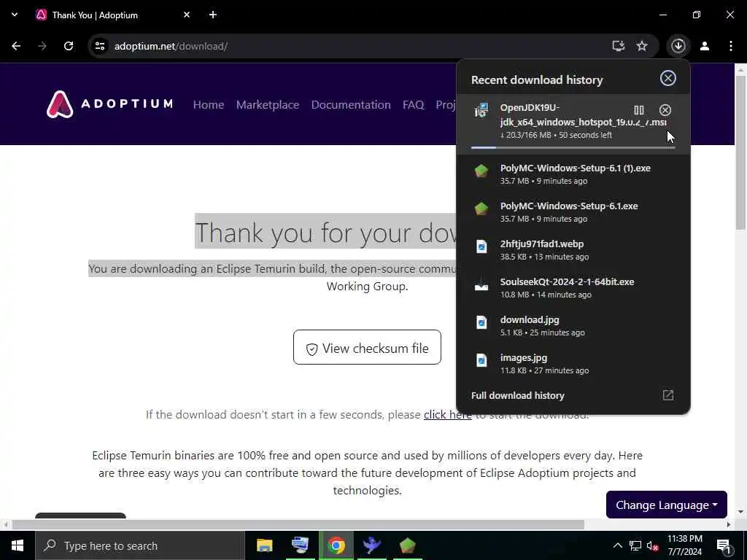The image size is (747, 560).
Task: Bookmark this page with the star icon
Action: click(642, 46)
